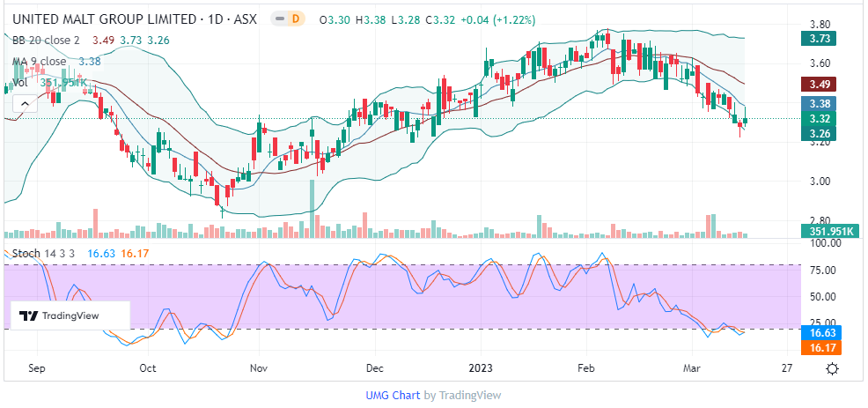Viewport: 868px width, 408px height.
Task: Select the BB 20 close 2 indicator legend
Action: [x=46, y=40]
